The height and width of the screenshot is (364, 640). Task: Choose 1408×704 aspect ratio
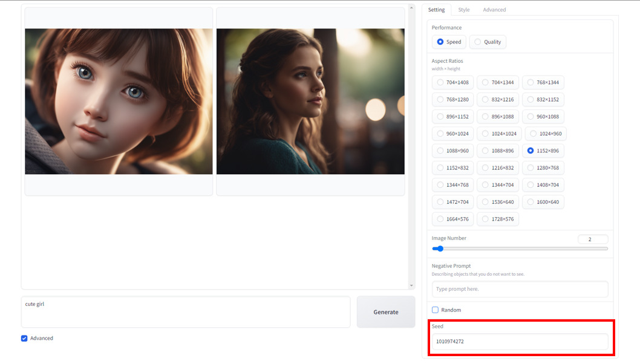543,185
